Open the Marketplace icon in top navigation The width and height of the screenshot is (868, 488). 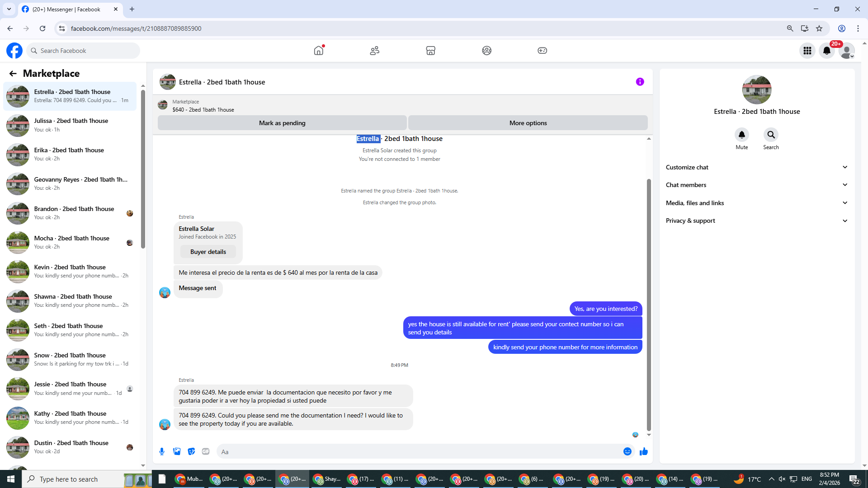point(430,51)
